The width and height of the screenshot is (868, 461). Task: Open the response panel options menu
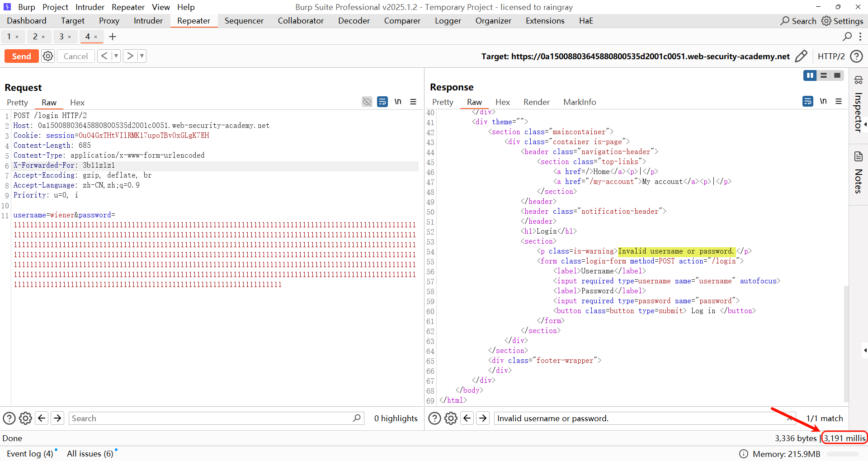[x=839, y=102]
